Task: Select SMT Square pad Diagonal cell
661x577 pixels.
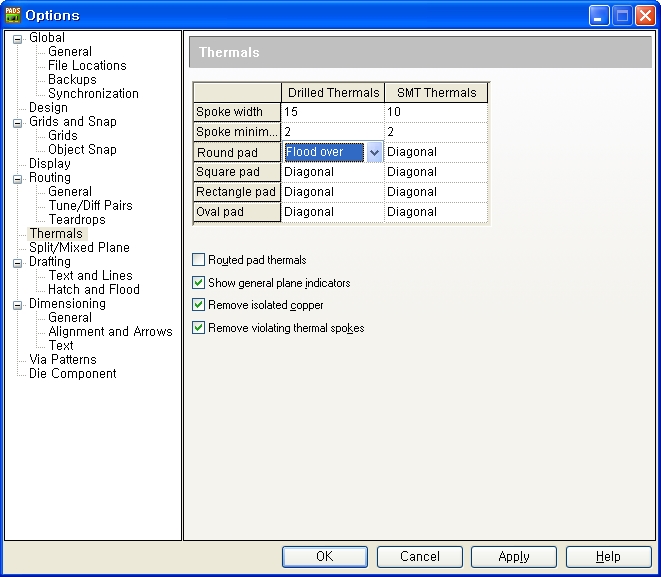Action: pyautogui.click(x=436, y=172)
